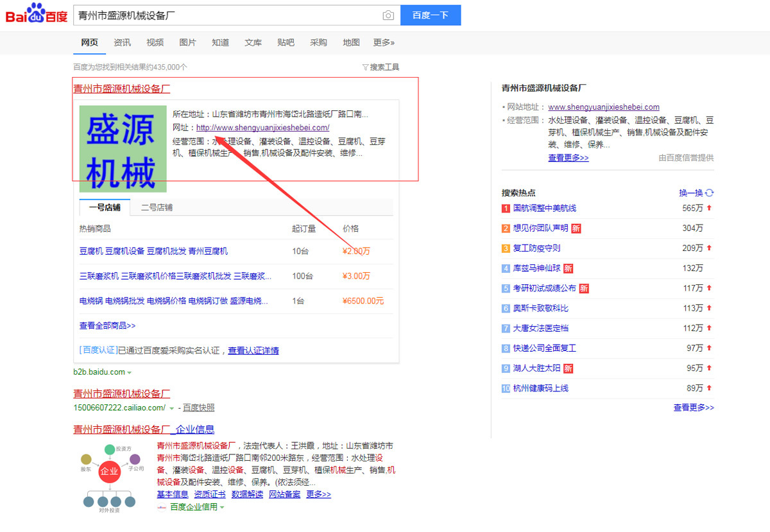The image size is (770, 532).
Task: Click 查看全部商品>> link
Action: 107,325
